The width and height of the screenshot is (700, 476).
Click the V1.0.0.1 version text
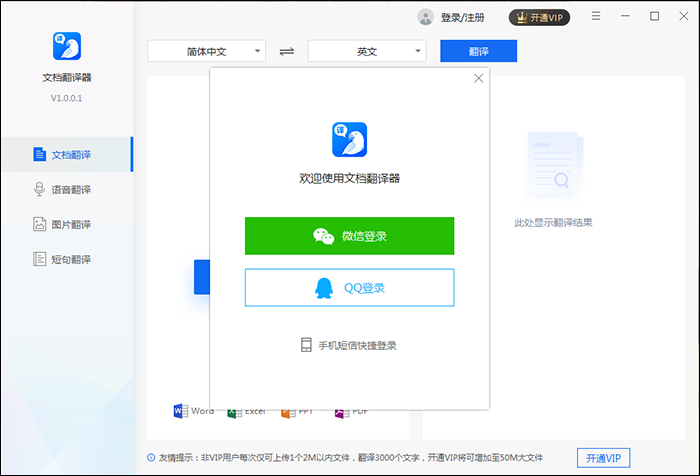tap(67, 98)
